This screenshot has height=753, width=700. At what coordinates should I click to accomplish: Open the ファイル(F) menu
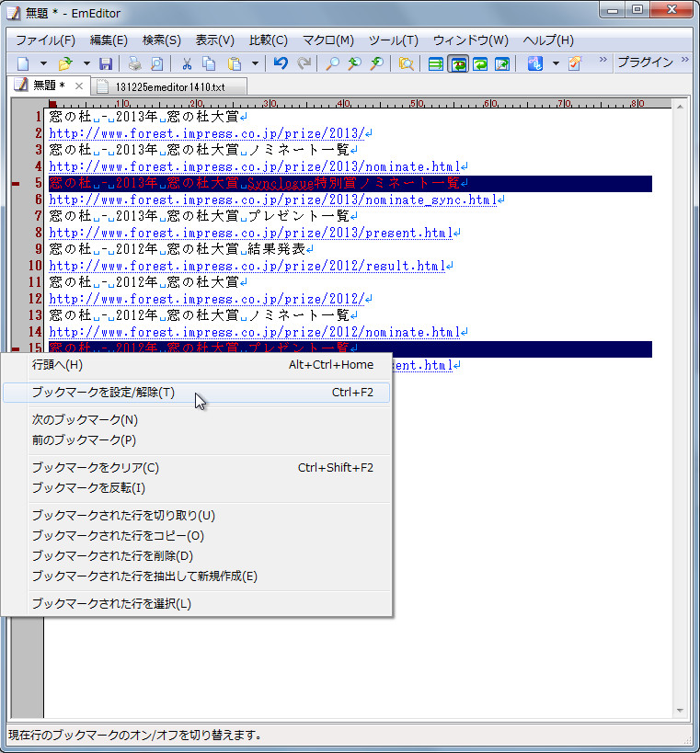point(46,40)
